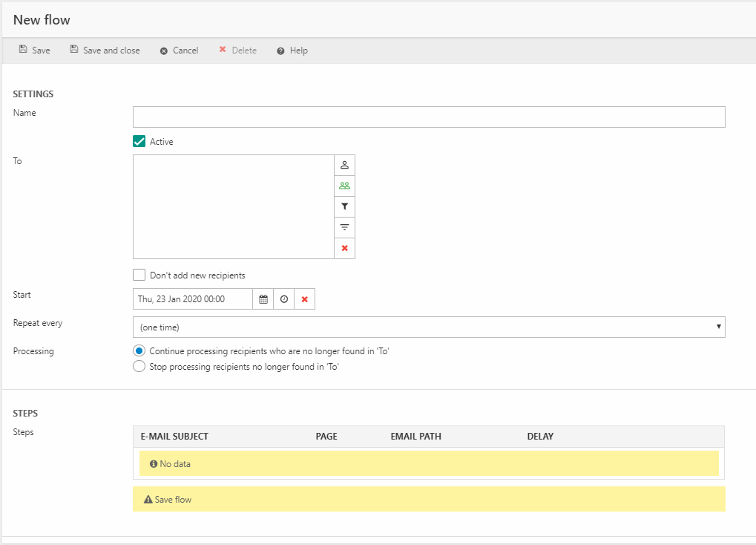The width and height of the screenshot is (756, 545).
Task: Select Stop processing recipients radio option
Action: click(x=139, y=366)
